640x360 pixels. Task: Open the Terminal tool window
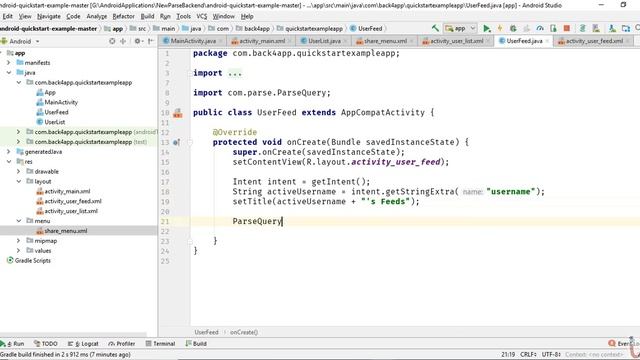[160, 344]
